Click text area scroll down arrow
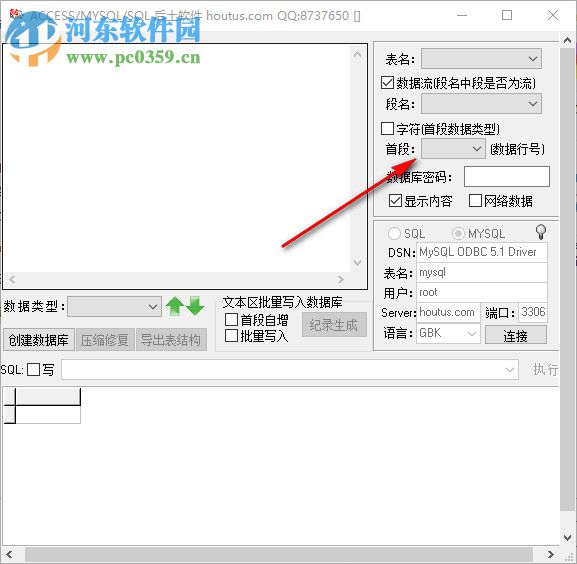Screen dimensions: 577x564 click(357, 262)
